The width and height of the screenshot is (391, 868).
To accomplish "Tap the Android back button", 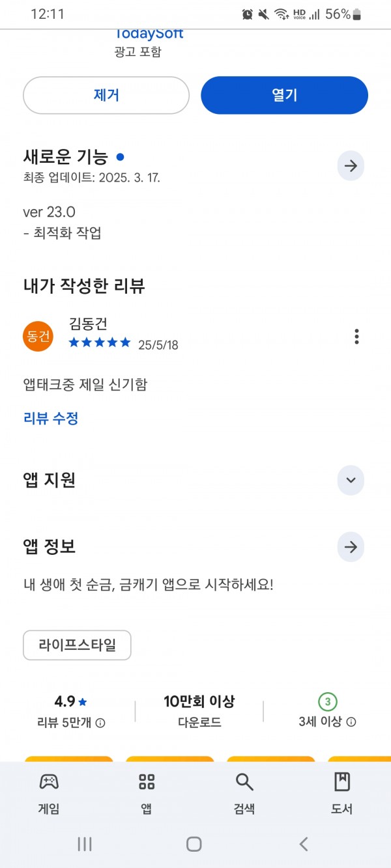I will pos(304,845).
